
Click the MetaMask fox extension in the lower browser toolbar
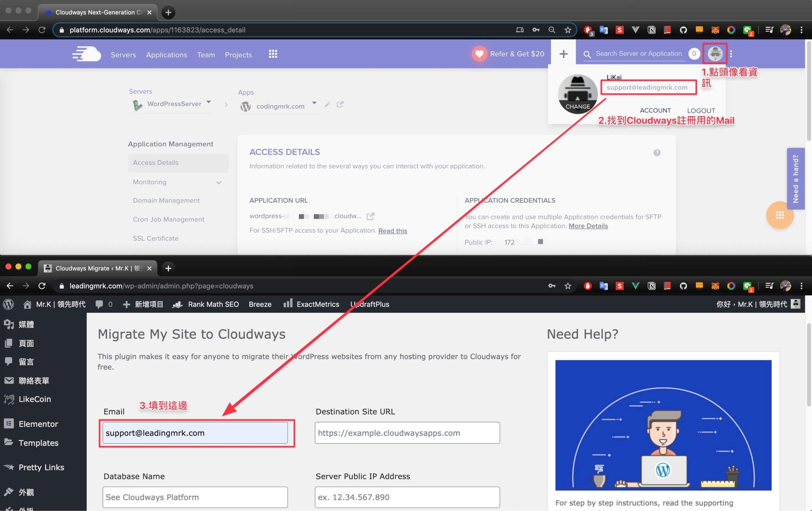tap(715, 286)
